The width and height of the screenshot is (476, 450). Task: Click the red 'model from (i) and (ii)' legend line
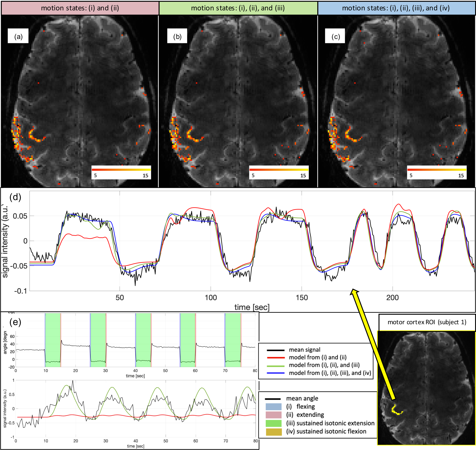276,357
